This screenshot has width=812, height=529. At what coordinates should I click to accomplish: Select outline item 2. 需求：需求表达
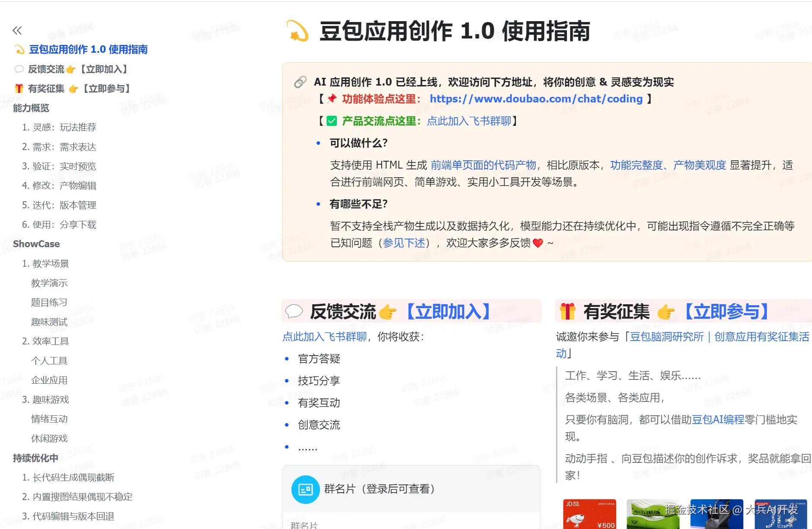tap(59, 147)
